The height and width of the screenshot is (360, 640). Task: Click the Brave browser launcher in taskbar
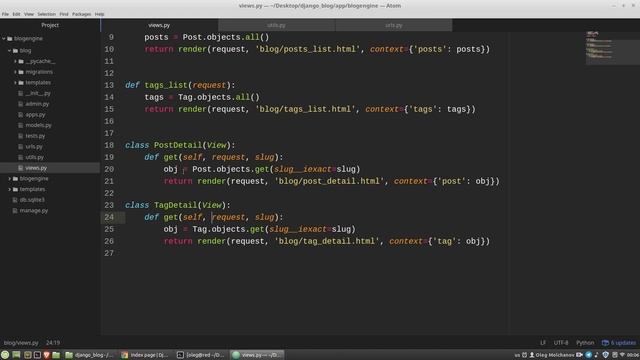click(47, 355)
